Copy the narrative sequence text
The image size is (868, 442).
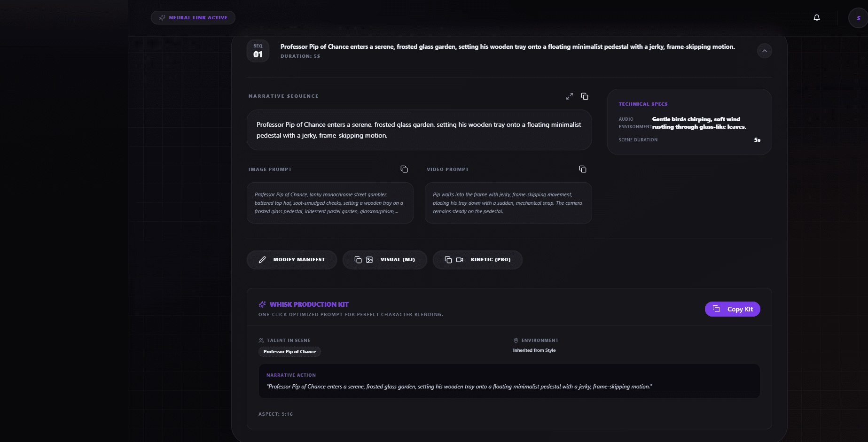585,96
